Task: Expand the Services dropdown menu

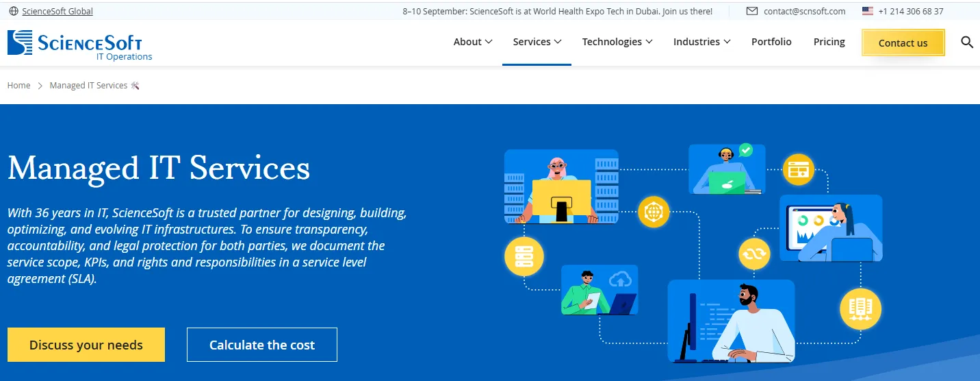Action: [x=537, y=42]
